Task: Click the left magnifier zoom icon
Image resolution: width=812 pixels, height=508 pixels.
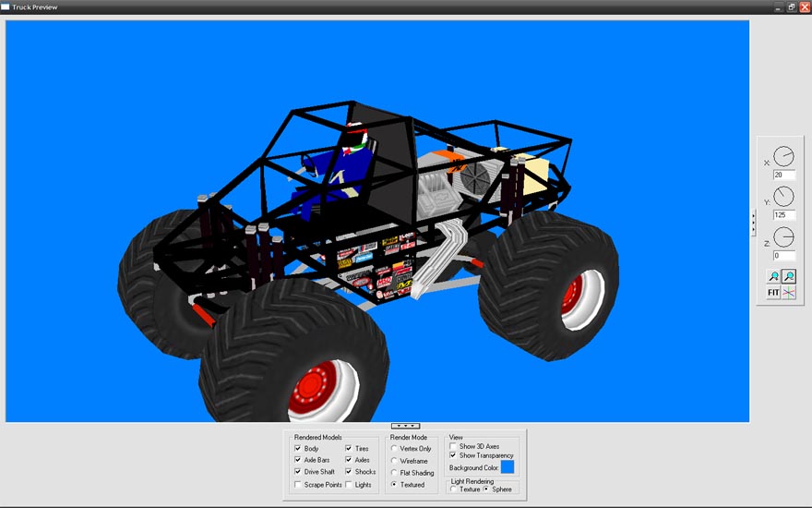Action: [773, 276]
